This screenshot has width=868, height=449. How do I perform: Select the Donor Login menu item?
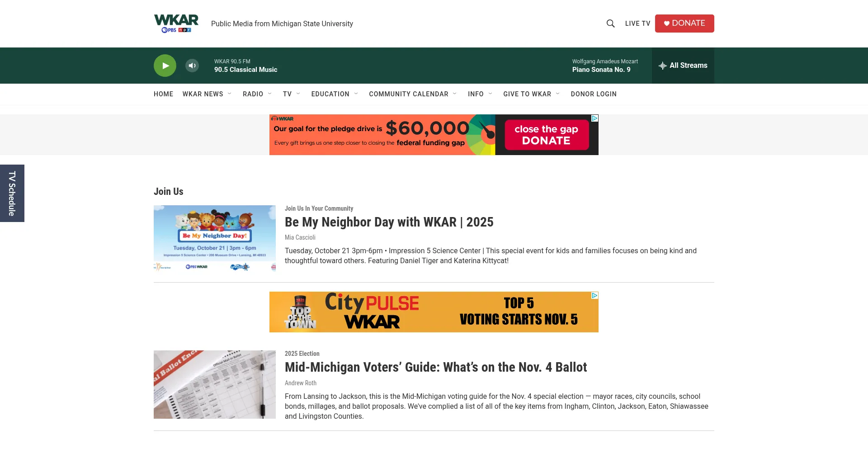(x=593, y=94)
